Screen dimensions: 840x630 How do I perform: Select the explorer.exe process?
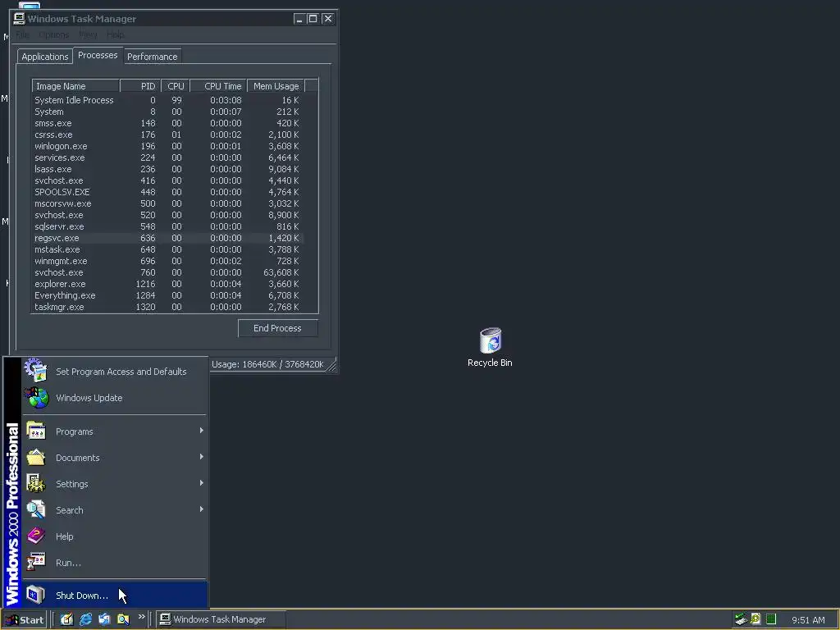pyautogui.click(x=167, y=284)
